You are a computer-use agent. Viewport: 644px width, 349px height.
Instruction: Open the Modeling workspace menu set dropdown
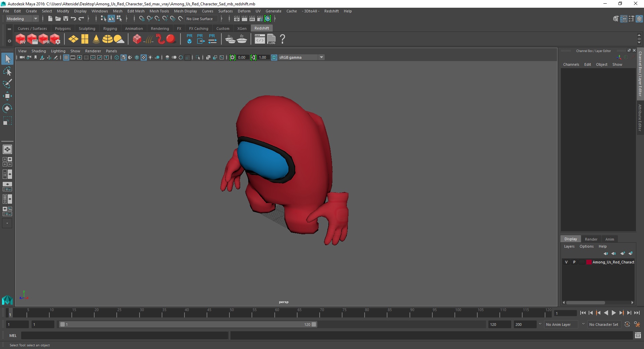point(22,19)
